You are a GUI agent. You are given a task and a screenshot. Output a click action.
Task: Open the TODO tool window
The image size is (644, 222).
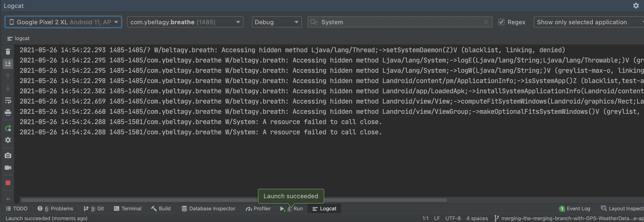(17, 208)
